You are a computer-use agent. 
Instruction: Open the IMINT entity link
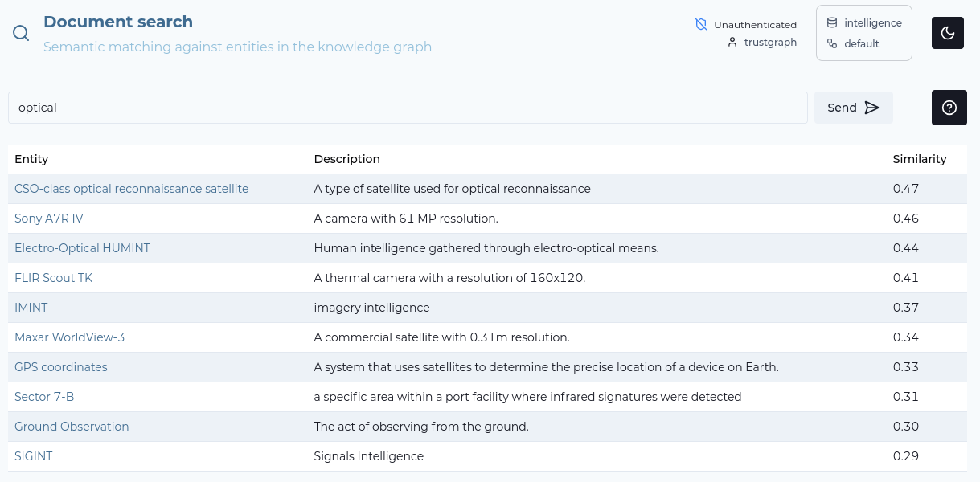click(x=31, y=307)
